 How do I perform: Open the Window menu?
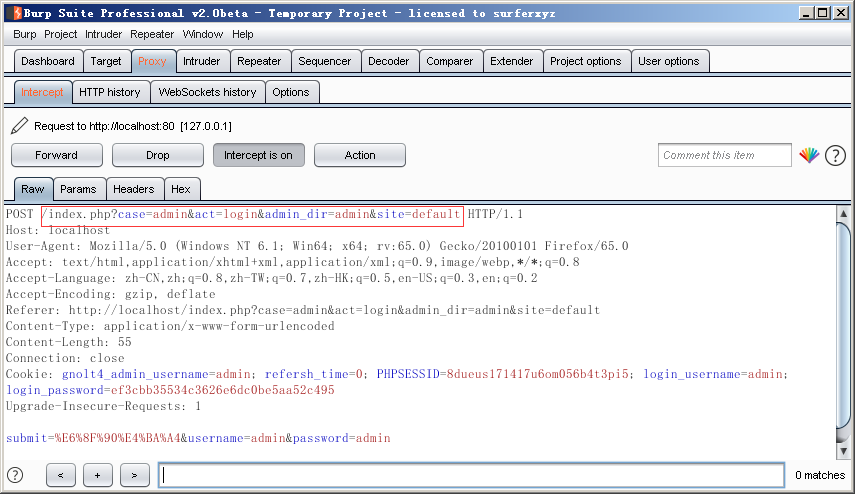(203, 34)
